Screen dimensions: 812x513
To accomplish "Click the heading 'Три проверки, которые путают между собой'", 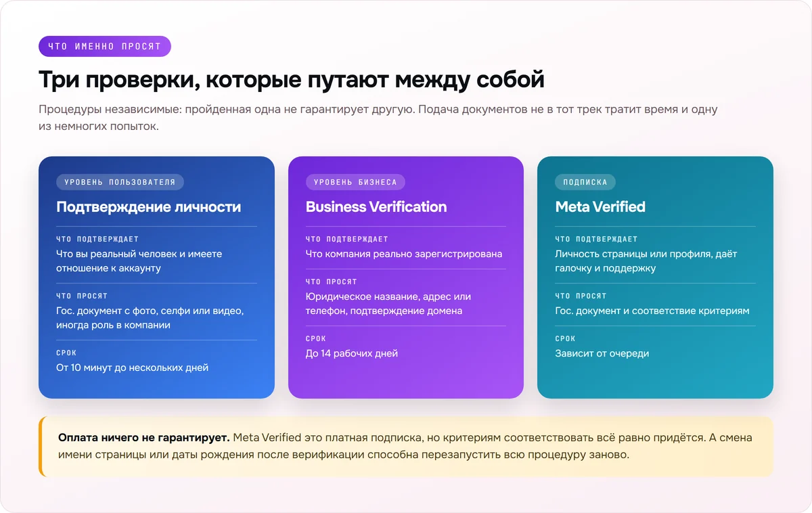I will coord(292,80).
